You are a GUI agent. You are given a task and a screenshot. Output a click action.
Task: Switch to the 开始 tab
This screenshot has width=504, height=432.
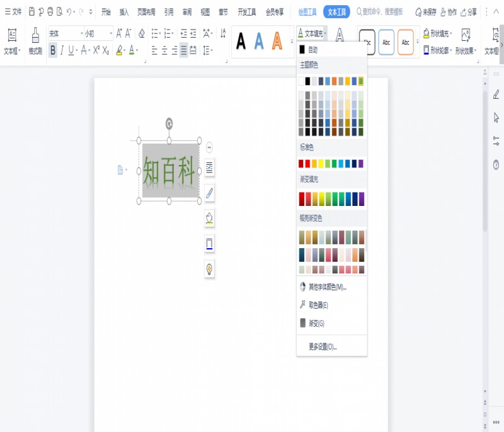point(106,12)
